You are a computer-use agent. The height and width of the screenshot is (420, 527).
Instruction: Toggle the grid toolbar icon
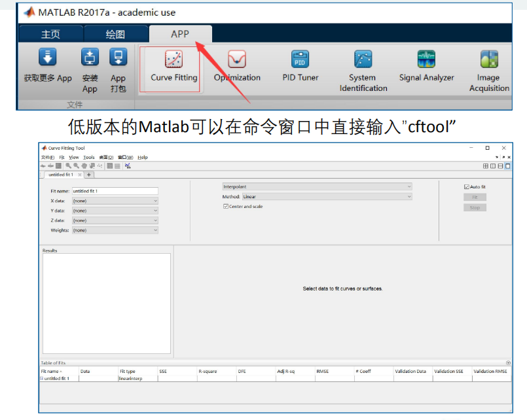point(117,166)
